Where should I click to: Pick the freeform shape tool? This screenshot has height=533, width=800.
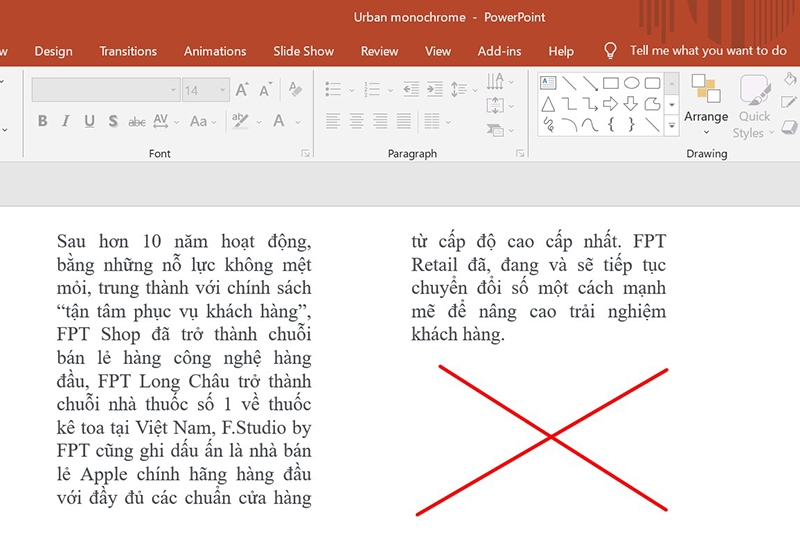point(652,104)
